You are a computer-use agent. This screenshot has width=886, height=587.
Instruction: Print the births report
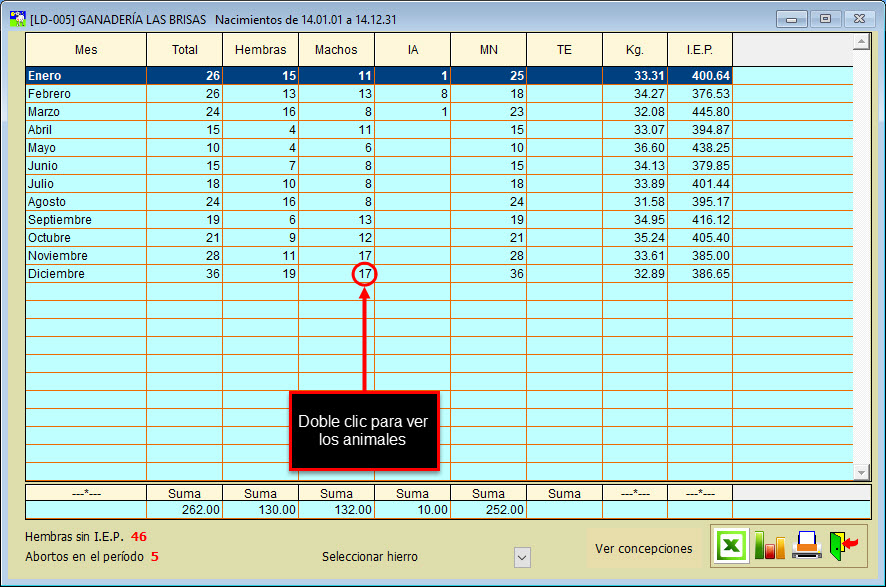pos(807,546)
